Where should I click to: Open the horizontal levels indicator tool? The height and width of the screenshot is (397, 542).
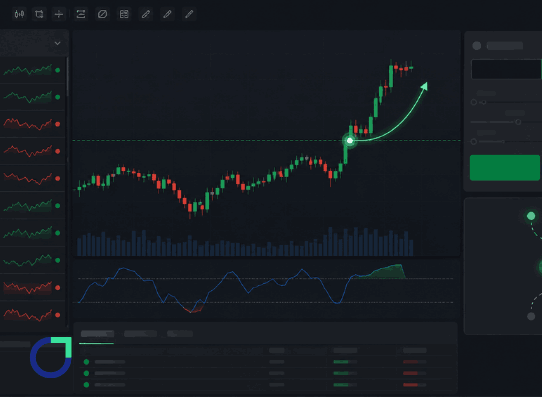click(81, 14)
